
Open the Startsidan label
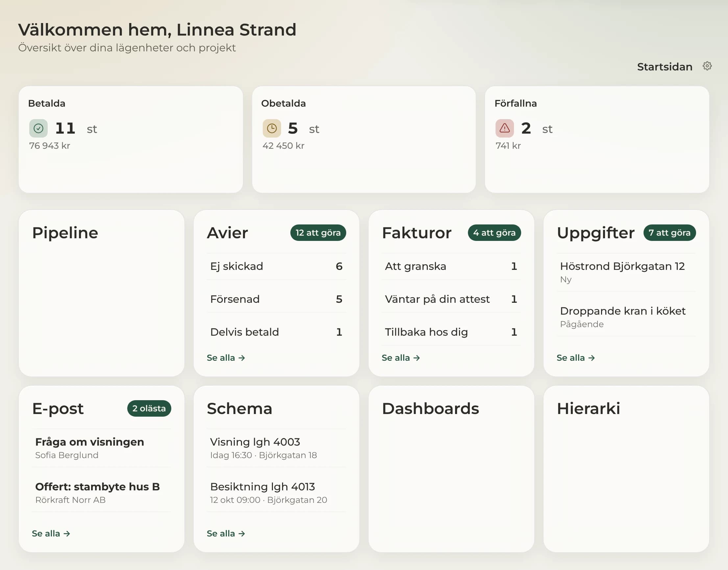coord(665,67)
